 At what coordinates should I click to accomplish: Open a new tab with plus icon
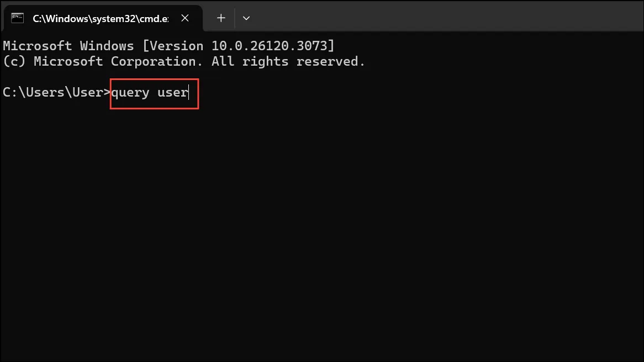[x=221, y=18]
